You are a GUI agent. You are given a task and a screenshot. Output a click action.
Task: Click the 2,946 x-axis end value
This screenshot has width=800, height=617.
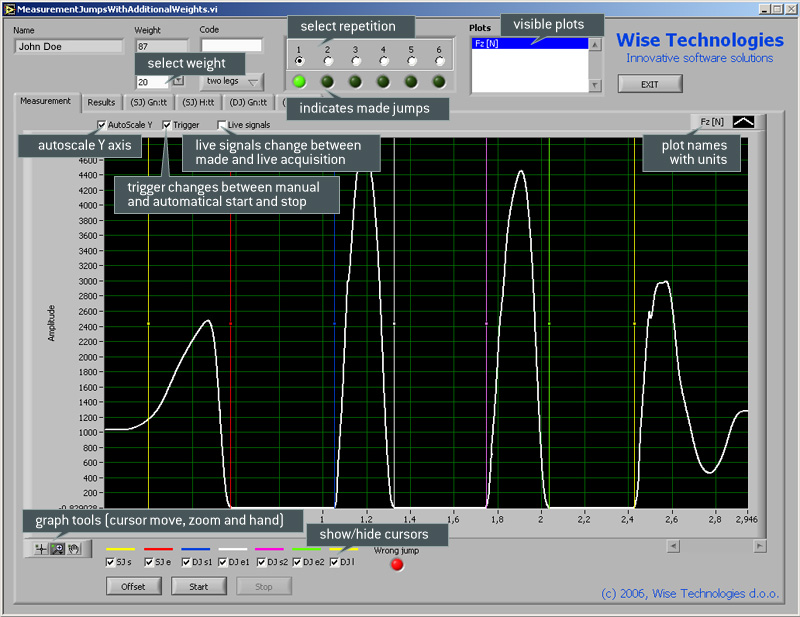(x=746, y=519)
